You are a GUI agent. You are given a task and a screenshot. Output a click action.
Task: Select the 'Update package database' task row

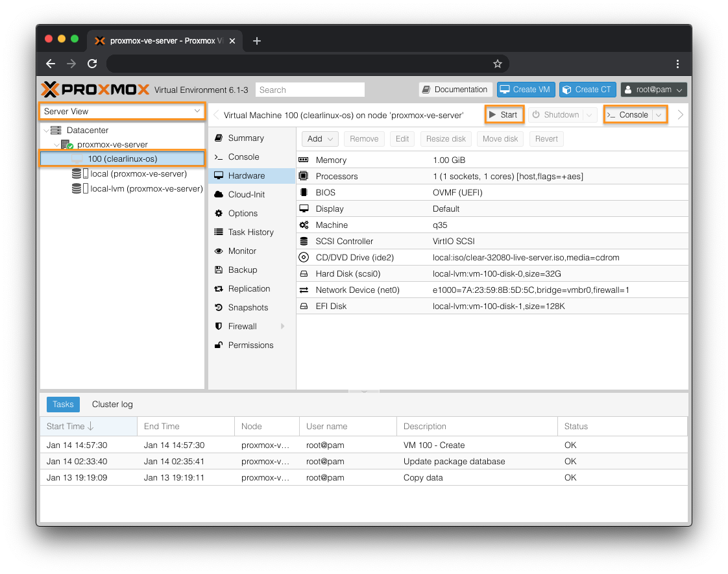pos(363,462)
